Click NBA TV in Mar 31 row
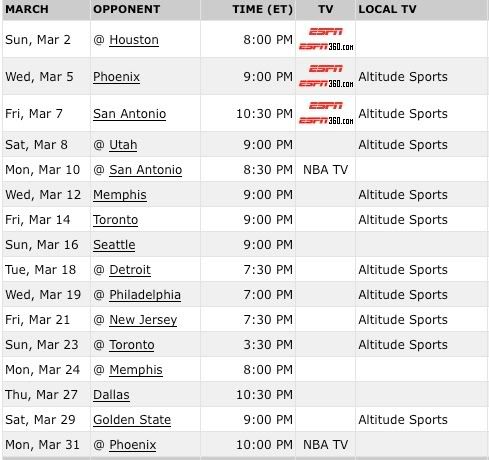The image size is (489, 460). click(325, 445)
